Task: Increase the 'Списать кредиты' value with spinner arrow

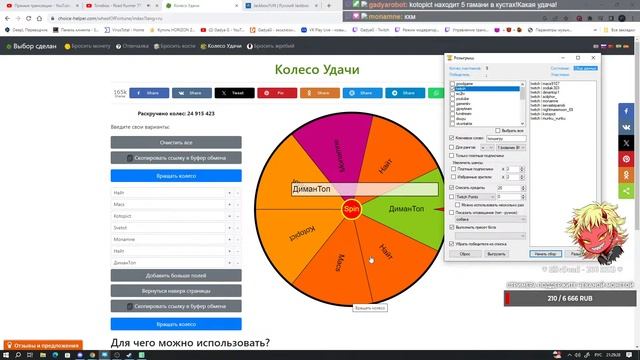Action: pyautogui.click(x=523, y=186)
